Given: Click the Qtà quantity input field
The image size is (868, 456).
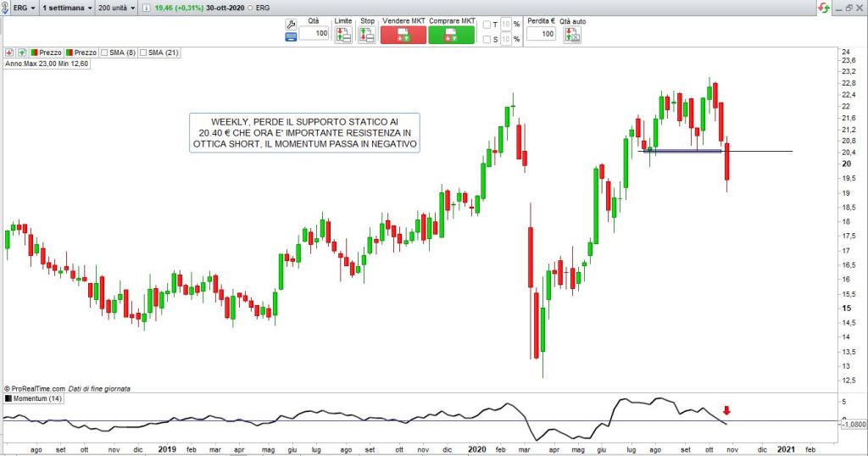Looking at the screenshot, I should click(314, 34).
